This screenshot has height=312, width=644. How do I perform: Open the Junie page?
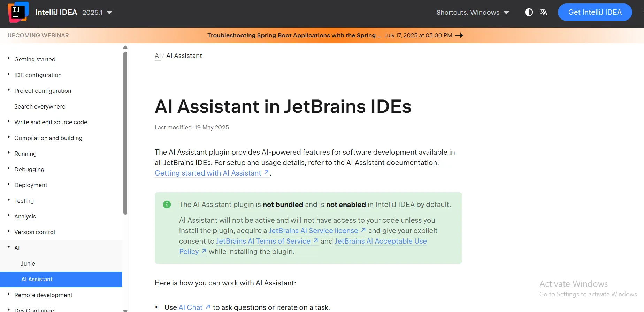[x=28, y=263]
